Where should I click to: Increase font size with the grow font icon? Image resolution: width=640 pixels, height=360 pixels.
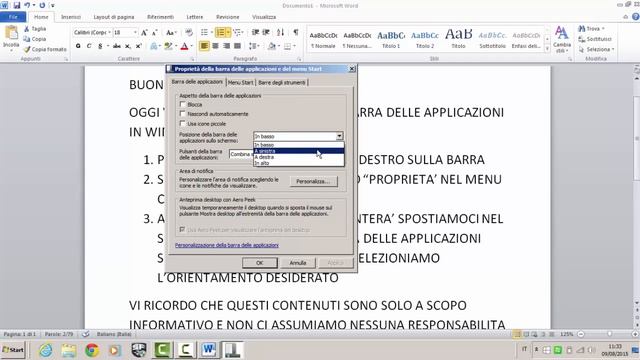(x=144, y=32)
